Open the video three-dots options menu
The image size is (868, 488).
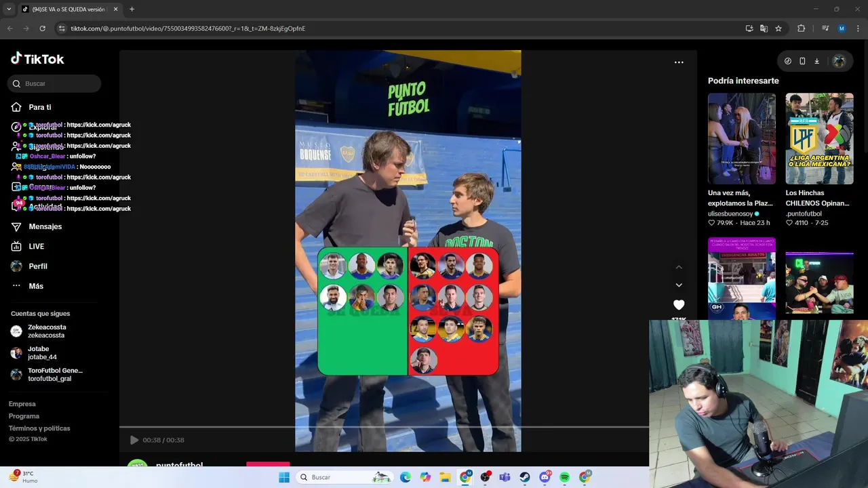[679, 62]
